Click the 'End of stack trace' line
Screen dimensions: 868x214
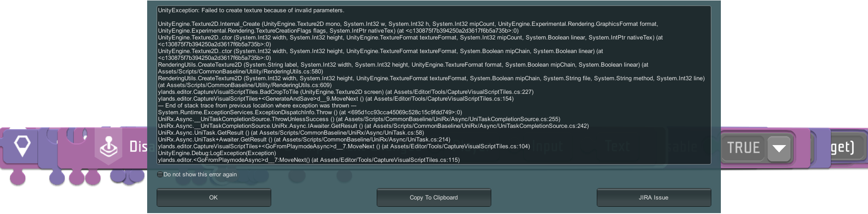tap(257, 106)
